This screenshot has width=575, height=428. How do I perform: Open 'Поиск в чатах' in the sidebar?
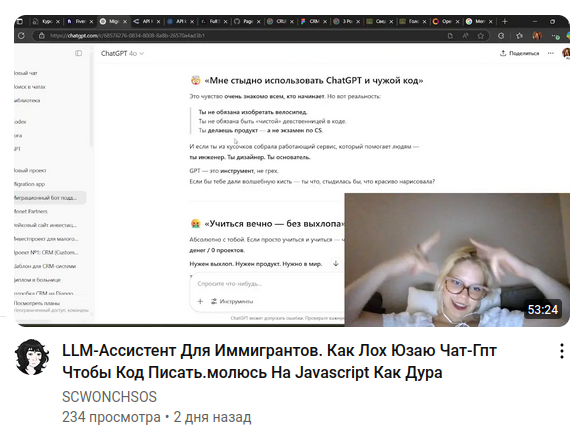[30, 87]
